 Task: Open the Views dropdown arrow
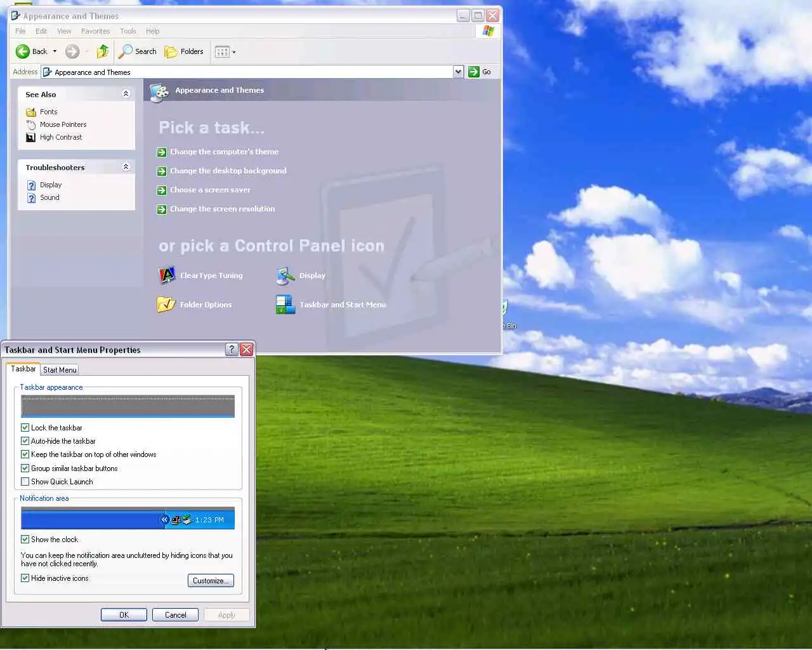point(233,52)
